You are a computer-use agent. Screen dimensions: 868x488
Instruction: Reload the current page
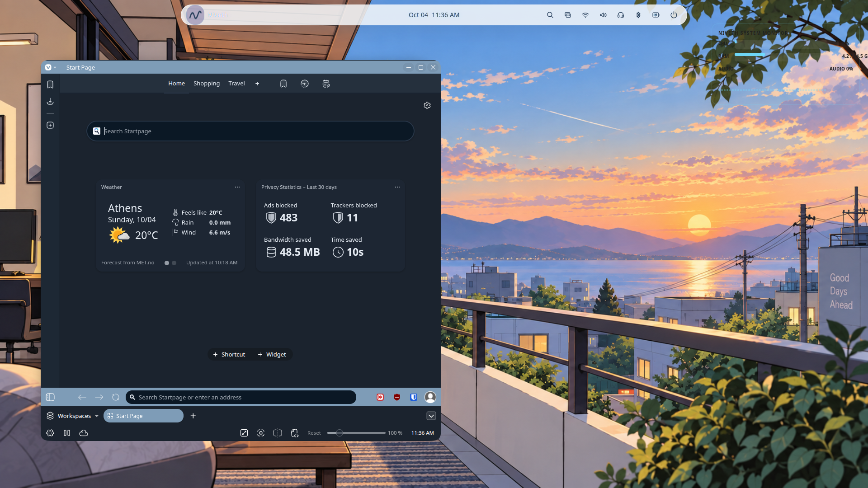[116, 397]
